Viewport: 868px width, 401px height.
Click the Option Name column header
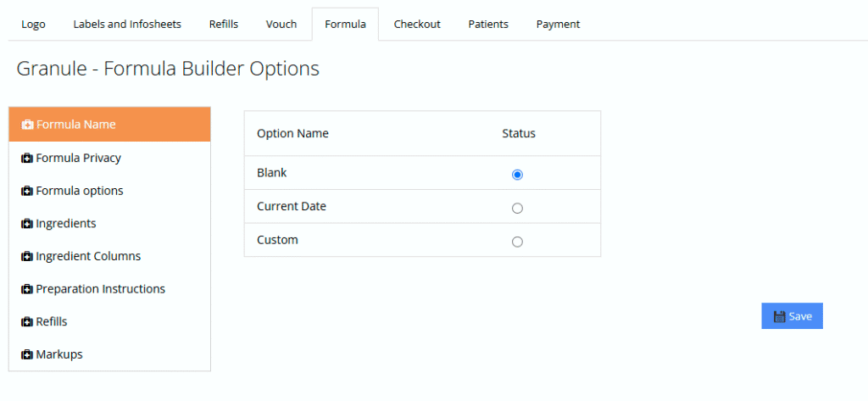click(292, 133)
